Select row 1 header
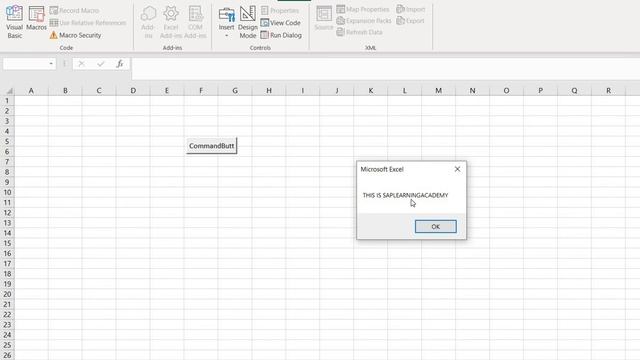The height and width of the screenshot is (360, 640). click(x=7, y=100)
